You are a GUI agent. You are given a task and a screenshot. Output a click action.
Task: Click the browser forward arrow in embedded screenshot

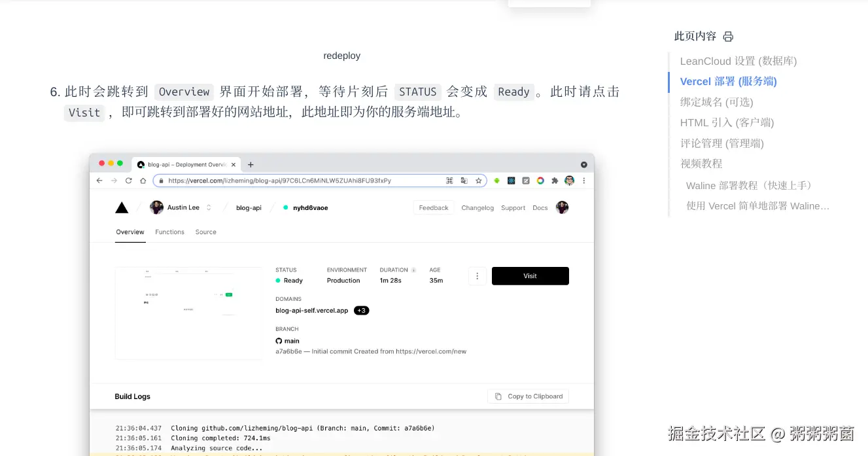tap(114, 181)
